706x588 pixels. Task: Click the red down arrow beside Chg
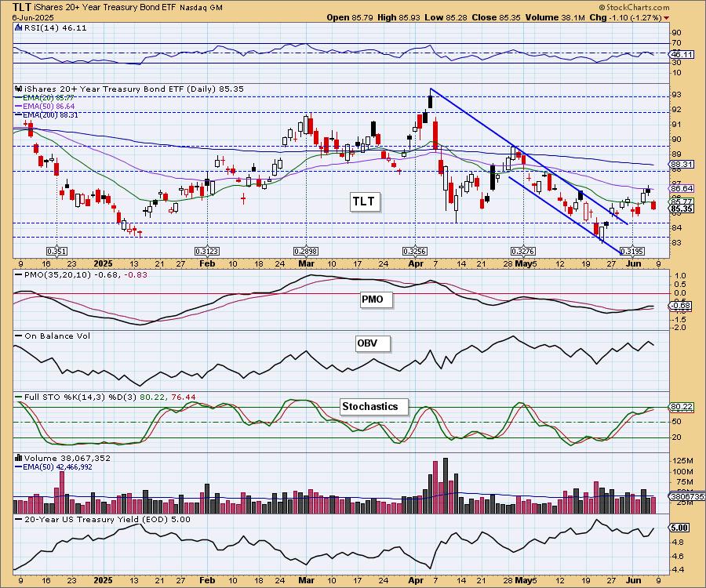[666, 18]
